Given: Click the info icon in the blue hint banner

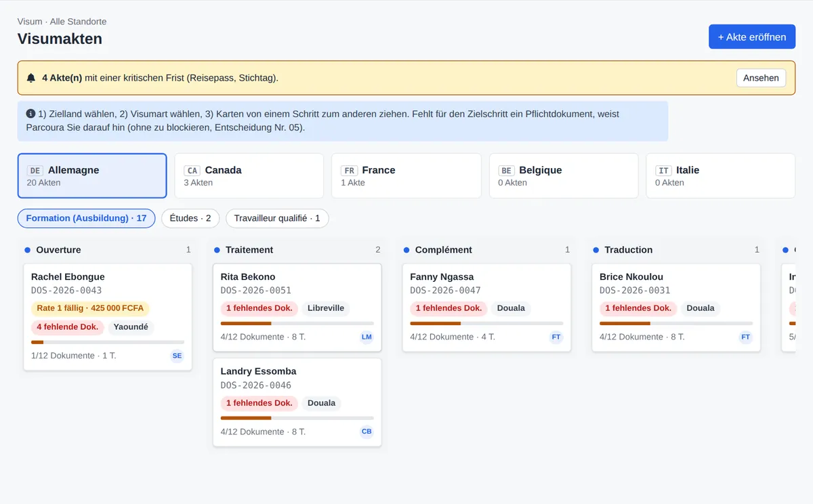Looking at the screenshot, I should coord(30,114).
